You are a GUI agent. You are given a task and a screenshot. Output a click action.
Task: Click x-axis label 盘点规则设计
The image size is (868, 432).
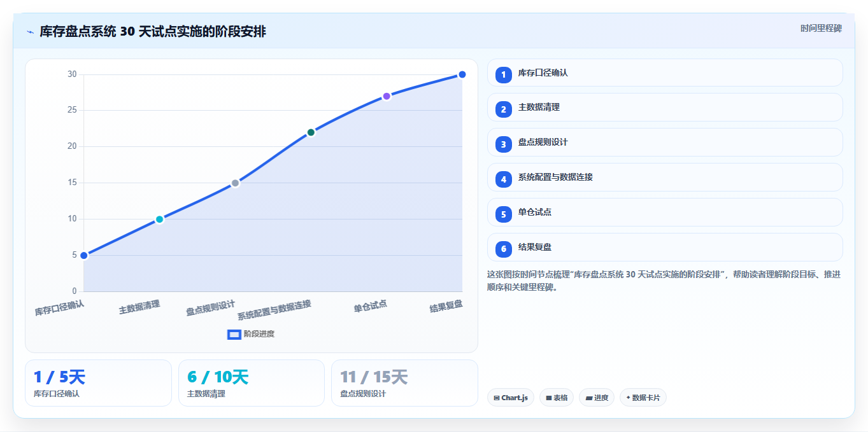211,308
